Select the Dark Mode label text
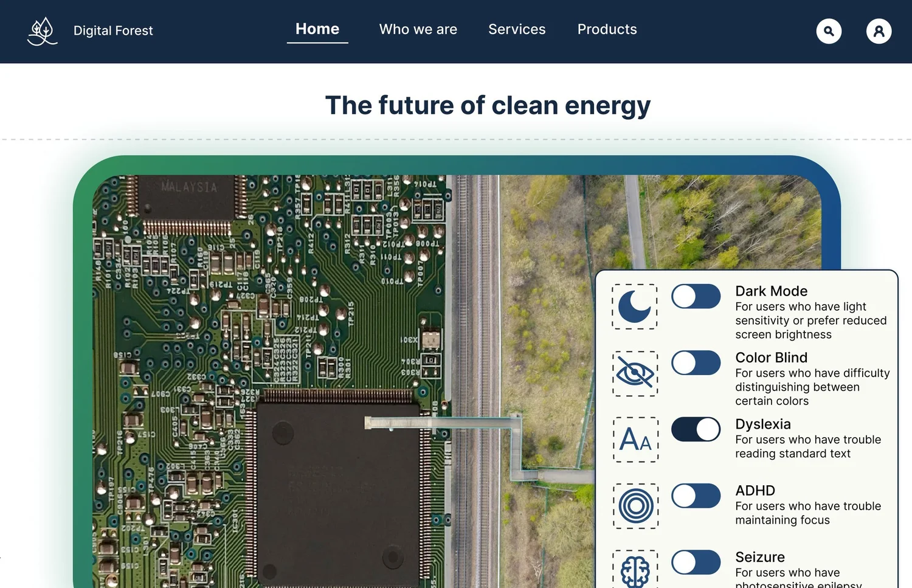Viewport: 912px width, 588px height. (772, 291)
